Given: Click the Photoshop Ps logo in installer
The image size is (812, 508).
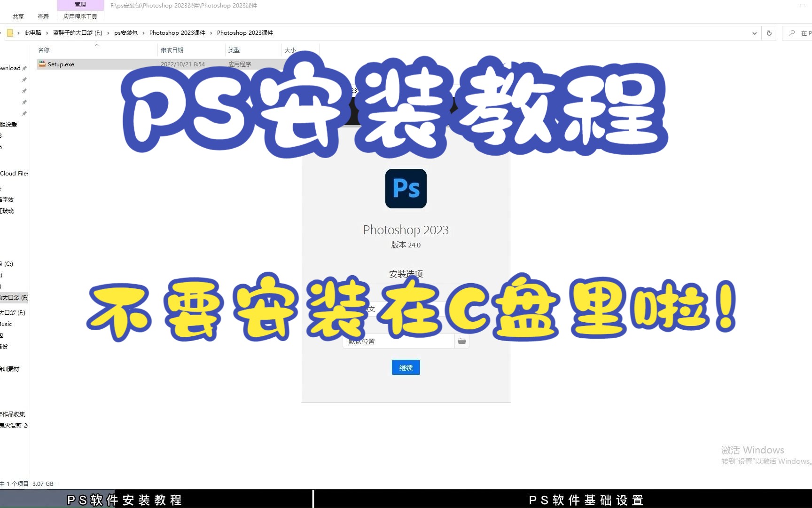Looking at the screenshot, I should pyautogui.click(x=406, y=189).
